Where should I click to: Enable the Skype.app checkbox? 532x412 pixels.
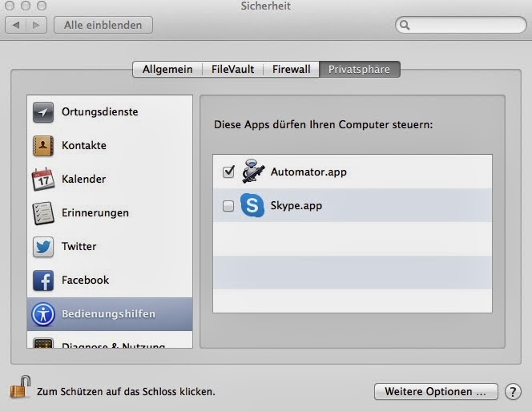coord(228,206)
